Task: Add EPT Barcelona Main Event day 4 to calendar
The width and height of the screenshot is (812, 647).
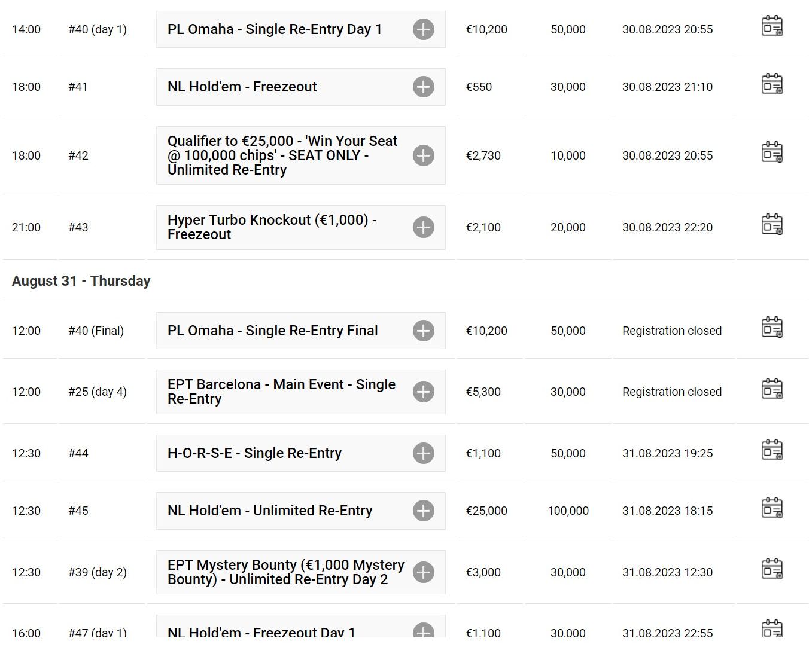Action: point(772,389)
